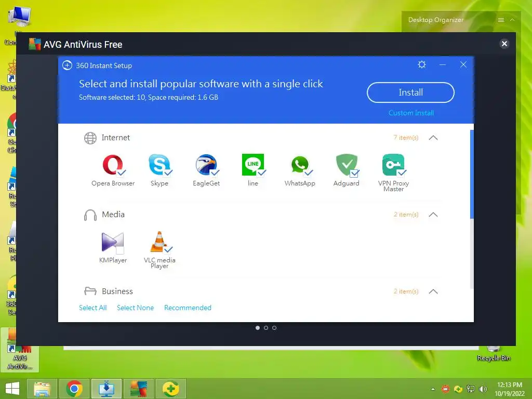The width and height of the screenshot is (532, 399).
Task: Click the 360 Instant Setup plus logo
Action: [x=67, y=65]
